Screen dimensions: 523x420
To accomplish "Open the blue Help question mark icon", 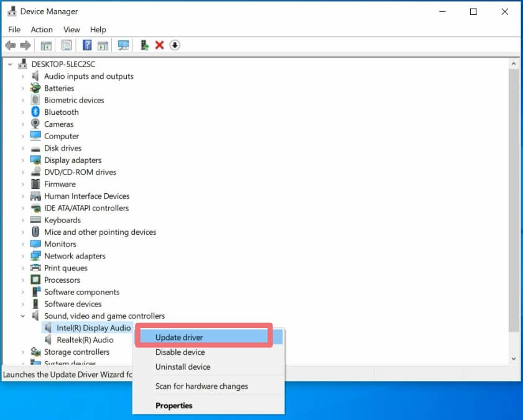I will [87, 45].
